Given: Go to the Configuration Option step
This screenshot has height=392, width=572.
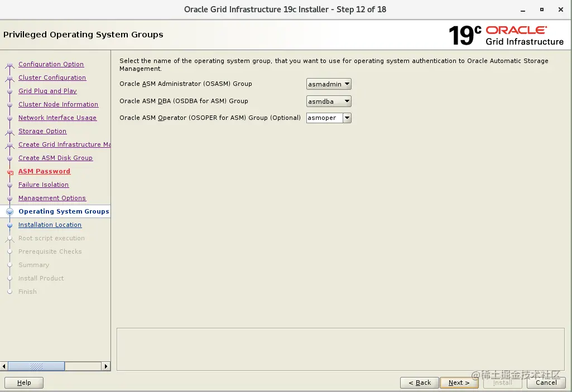Looking at the screenshot, I should click(51, 64).
